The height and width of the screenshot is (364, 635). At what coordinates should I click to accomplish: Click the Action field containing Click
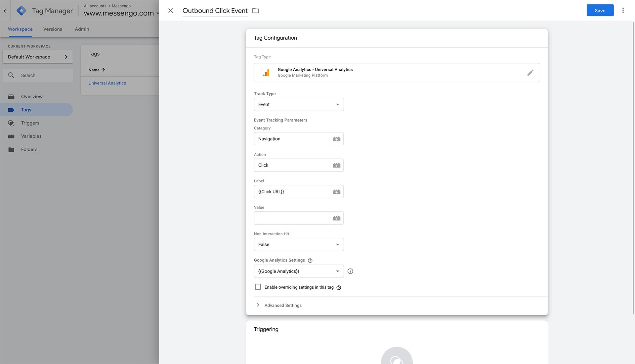(292, 165)
